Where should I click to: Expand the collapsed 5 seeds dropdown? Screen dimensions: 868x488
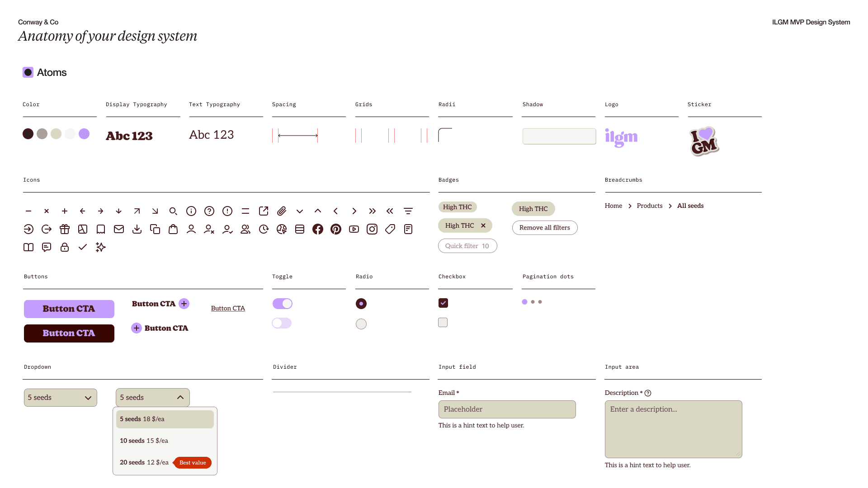pos(61,398)
